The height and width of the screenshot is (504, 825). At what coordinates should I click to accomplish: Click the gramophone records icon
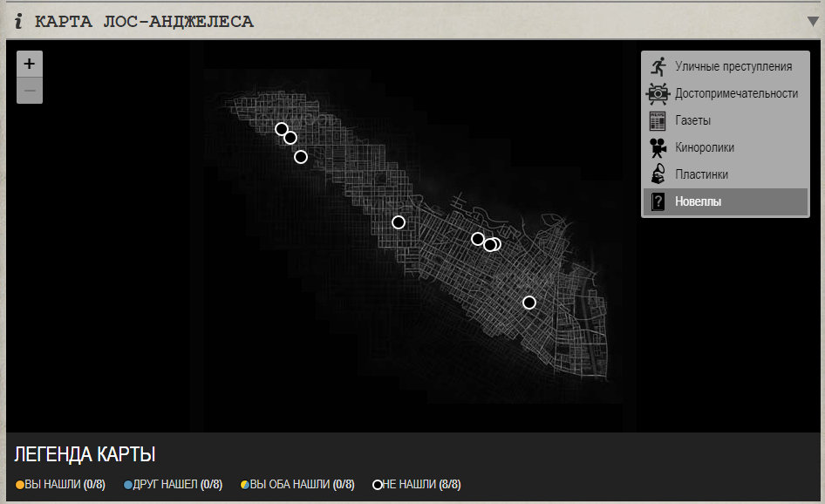[658, 174]
